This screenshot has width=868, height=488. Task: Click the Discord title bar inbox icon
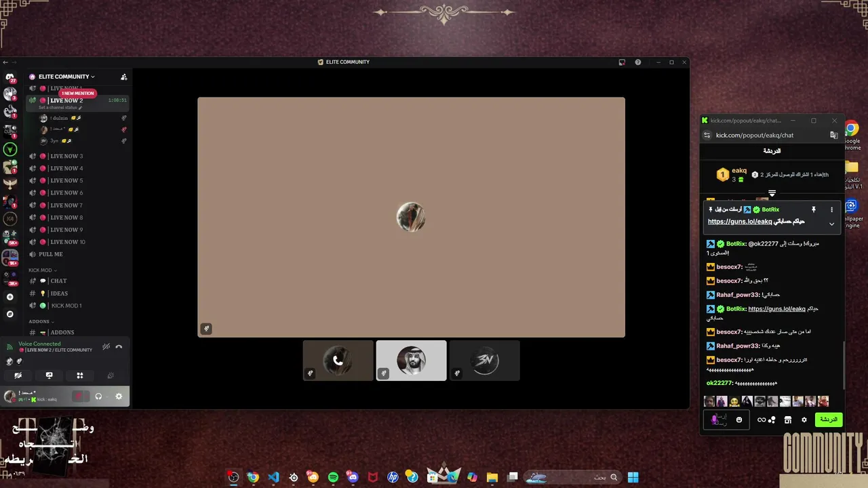(622, 62)
